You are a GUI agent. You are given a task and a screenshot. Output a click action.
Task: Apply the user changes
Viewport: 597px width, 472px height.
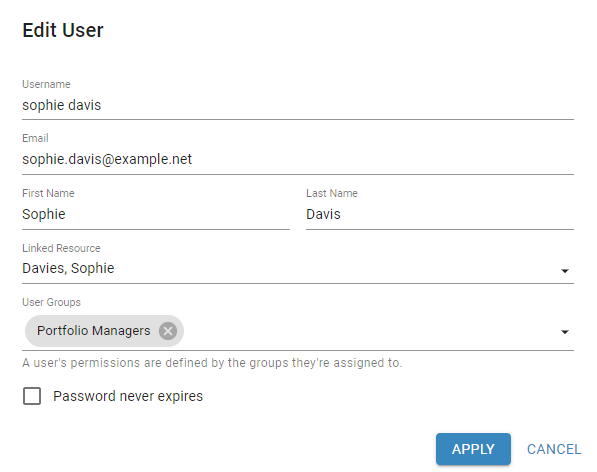[x=473, y=449]
